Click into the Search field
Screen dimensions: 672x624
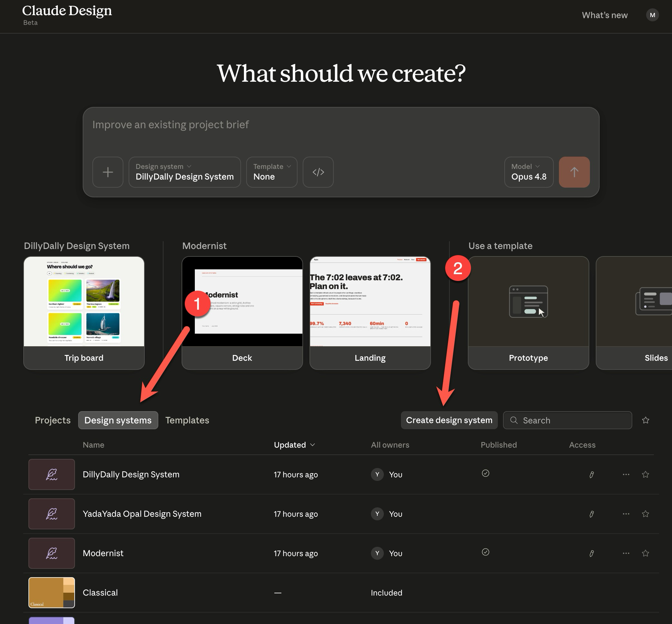tap(567, 421)
